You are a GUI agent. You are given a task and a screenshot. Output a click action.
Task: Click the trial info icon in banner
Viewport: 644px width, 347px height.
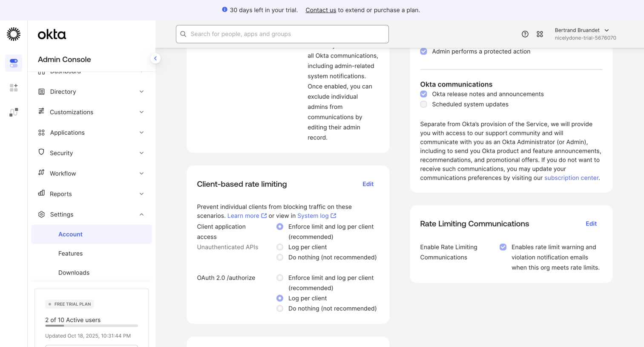point(224,9)
